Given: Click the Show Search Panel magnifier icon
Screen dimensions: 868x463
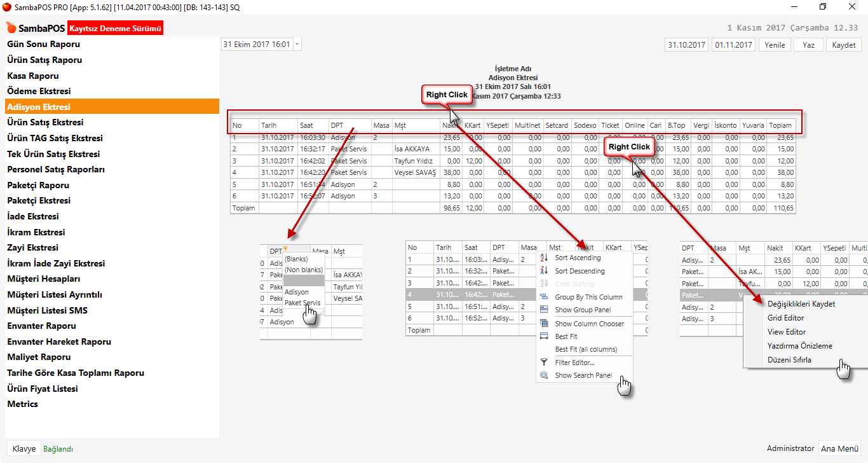Looking at the screenshot, I should click(x=543, y=375).
